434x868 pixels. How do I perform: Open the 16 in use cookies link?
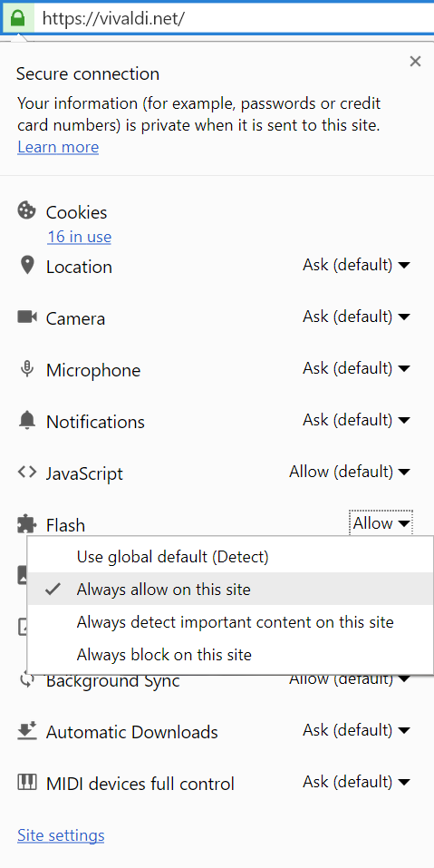tap(79, 237)
